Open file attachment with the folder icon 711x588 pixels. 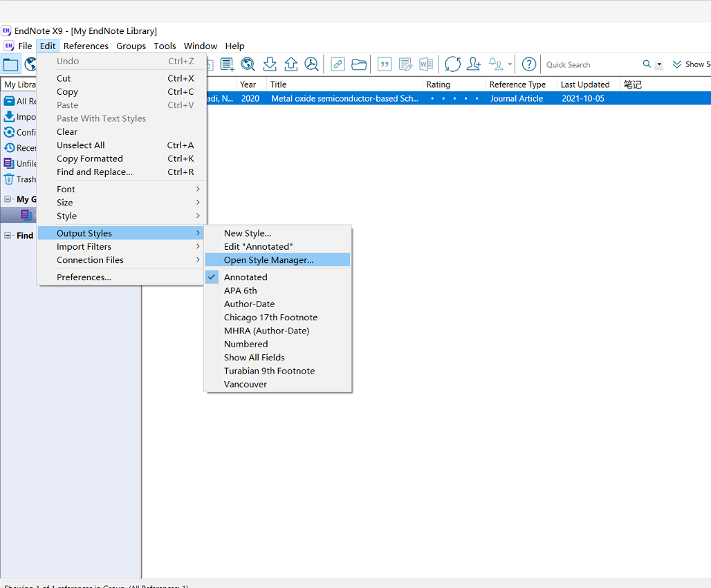tap(358, 64)
